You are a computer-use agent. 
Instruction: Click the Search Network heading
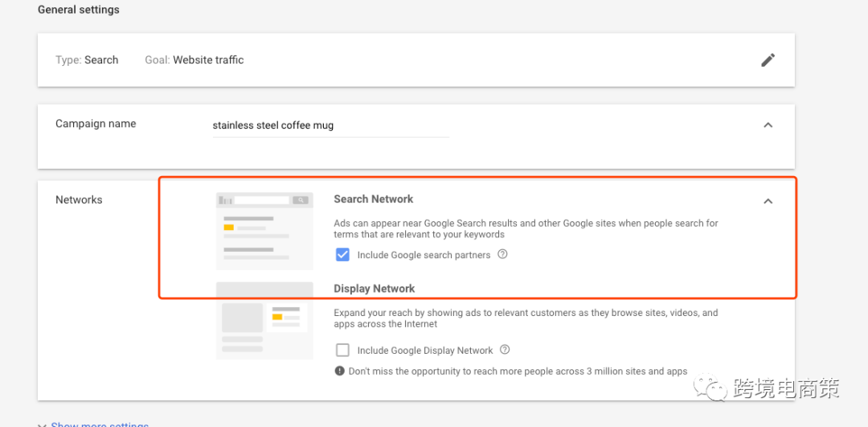point(374,199)
